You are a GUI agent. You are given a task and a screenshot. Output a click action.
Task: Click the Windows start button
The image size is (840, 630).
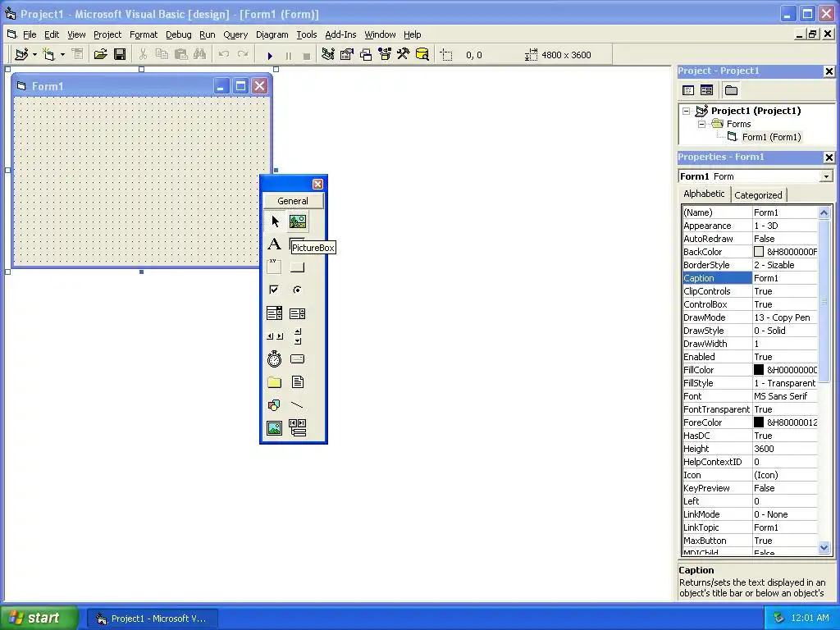[x=39, y=618]
